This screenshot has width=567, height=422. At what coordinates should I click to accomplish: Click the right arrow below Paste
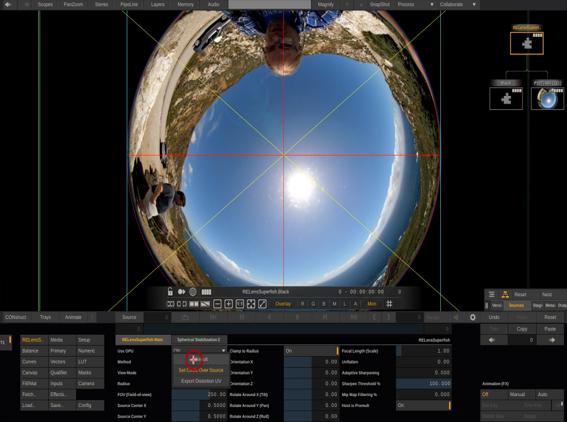pos(551,340)
